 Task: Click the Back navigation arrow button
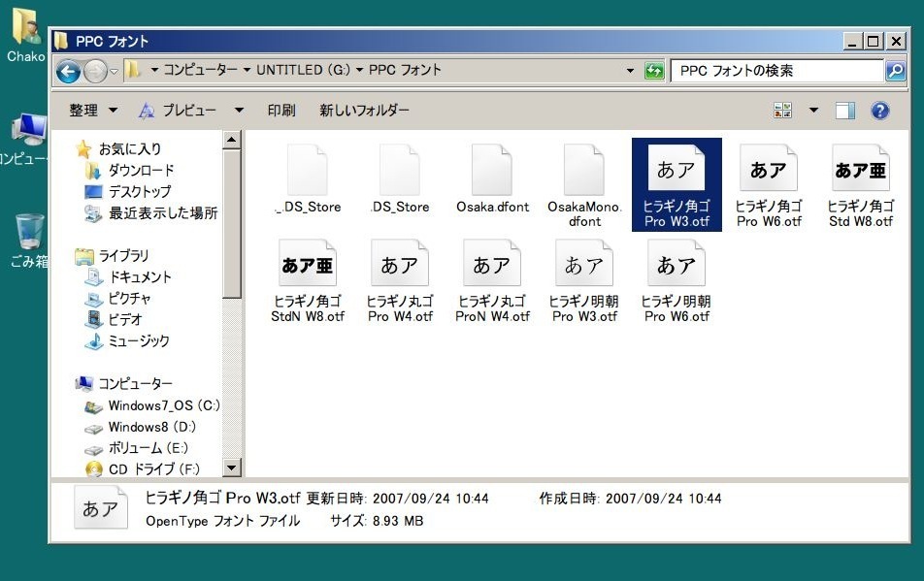(x=68, y=71)
